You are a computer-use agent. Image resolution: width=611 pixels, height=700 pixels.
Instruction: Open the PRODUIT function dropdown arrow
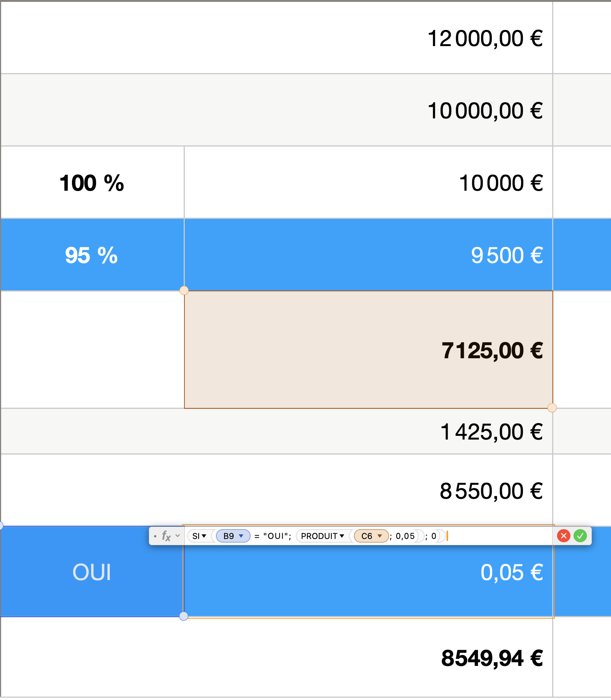[x=342, y=536]
